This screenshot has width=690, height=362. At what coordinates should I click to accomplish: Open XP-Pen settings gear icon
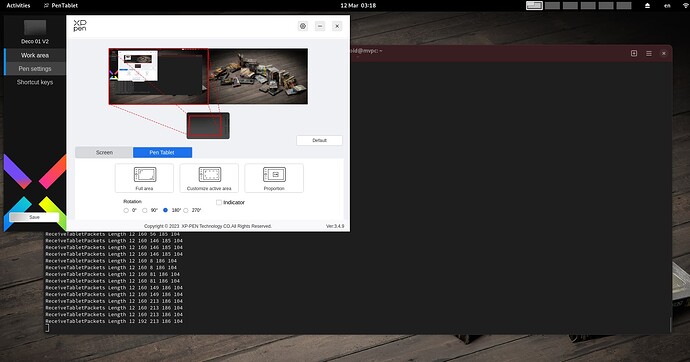tap(303, 26)
